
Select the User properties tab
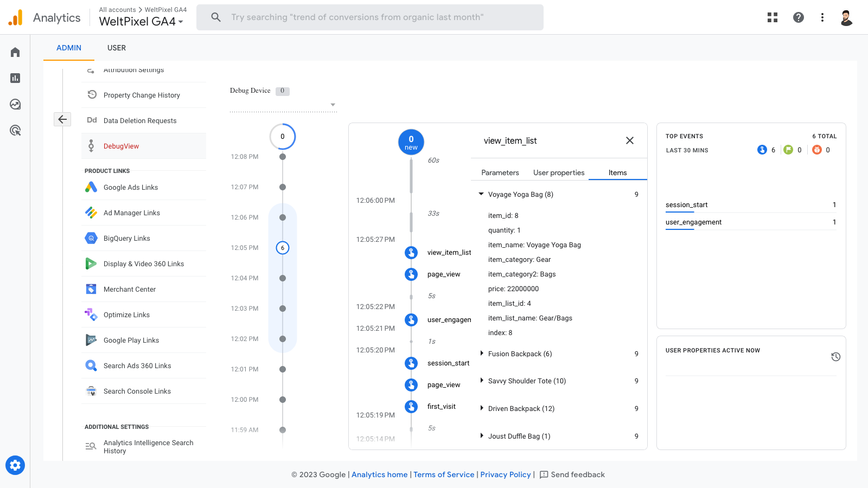tap(559, 172)
